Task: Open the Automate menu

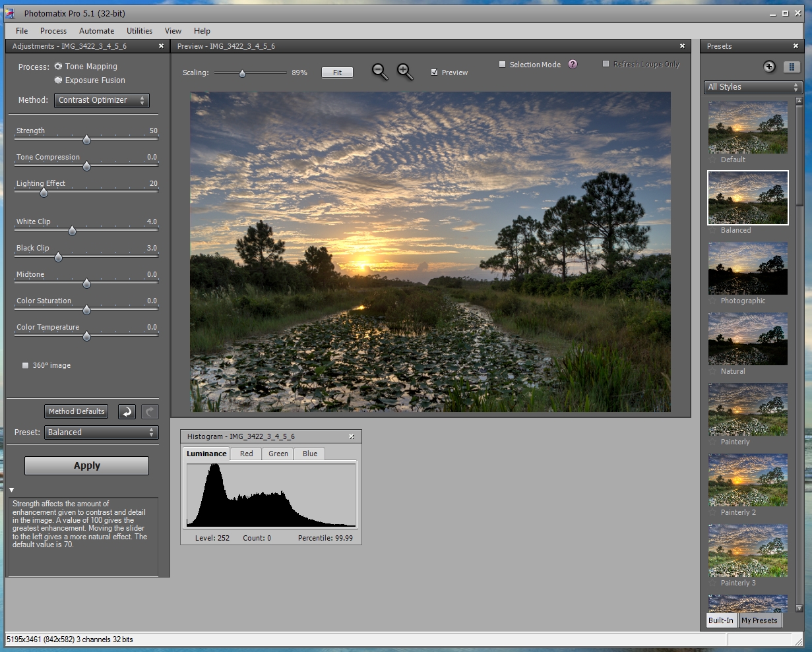Action: [x=97, y=31]
